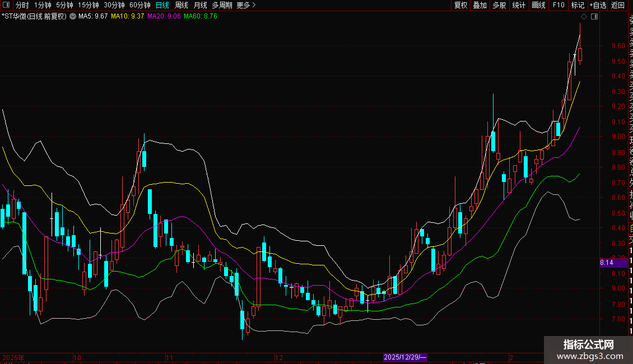Switch to 周线 weekly chart

[x=181, y=5]
